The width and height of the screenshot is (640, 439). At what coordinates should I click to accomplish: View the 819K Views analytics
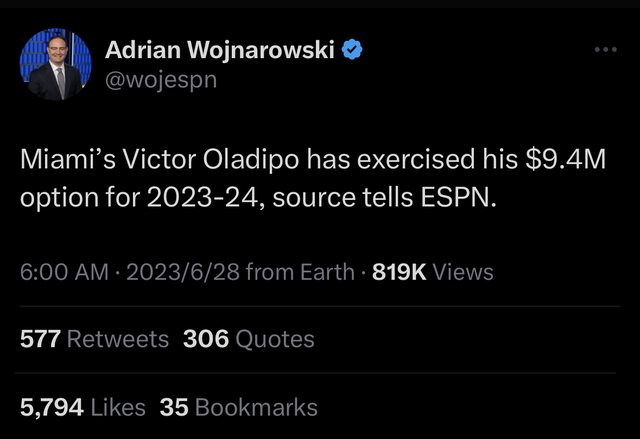432,272
